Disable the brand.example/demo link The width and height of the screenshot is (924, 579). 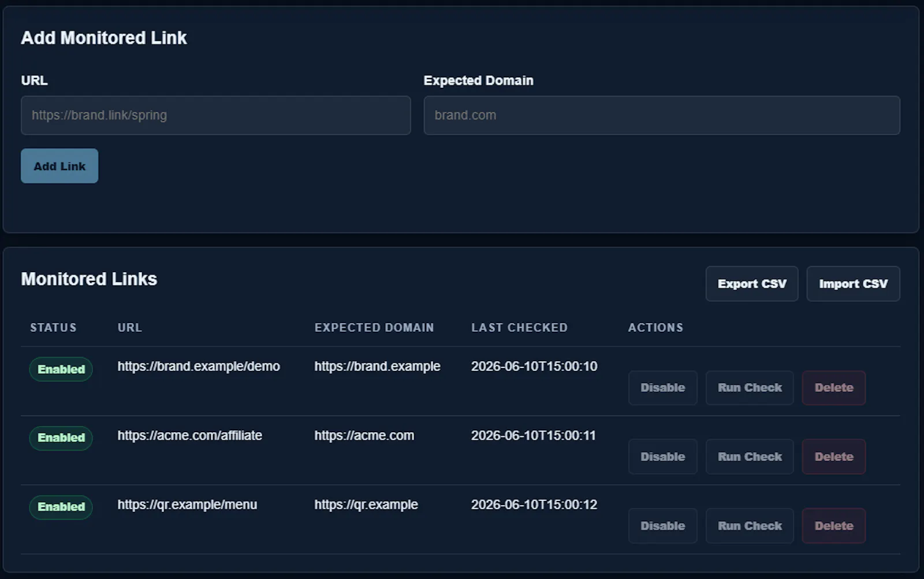[662, 388]
